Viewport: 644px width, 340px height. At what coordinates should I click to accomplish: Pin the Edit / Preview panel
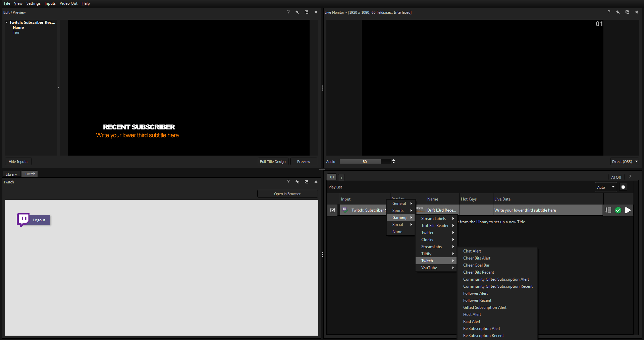click(x=297, y=12)
